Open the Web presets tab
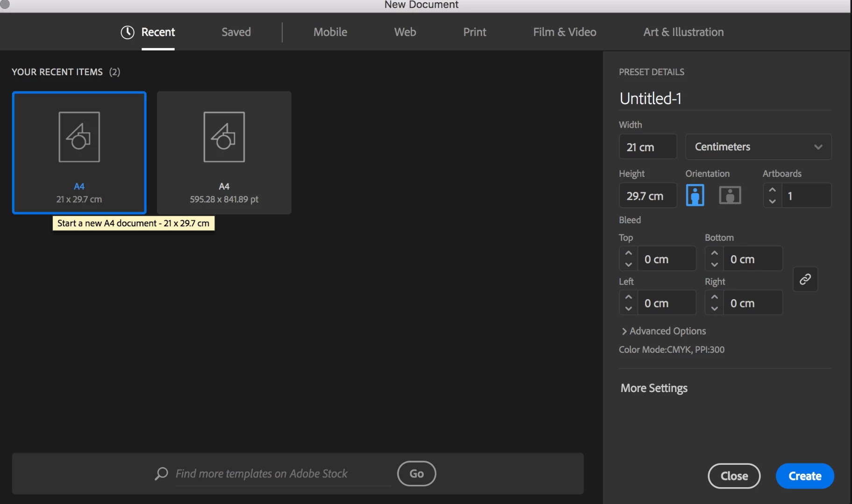The height and width of the screenshot is (504, 852). [x=405, y=32]
